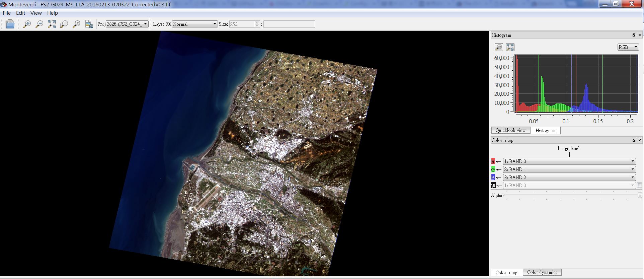The height and width of the screenshot is (279, 644).
Task: Click the black W channel swatch
Action: point(493,186)
